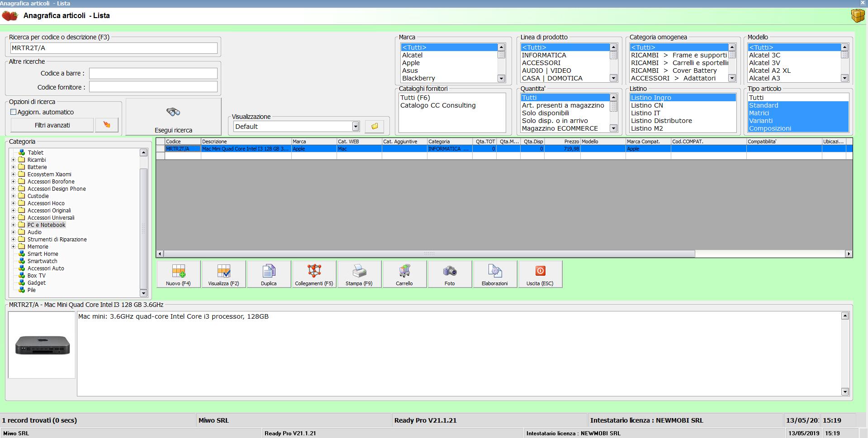868x438 pixels.
Task: Expand the Custodie tree node
Action: [13, 196]
